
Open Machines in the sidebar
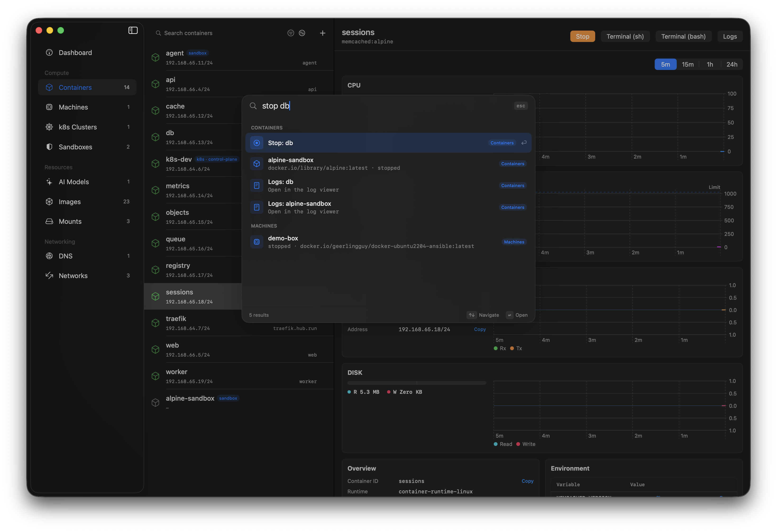[x=87, y=107]
